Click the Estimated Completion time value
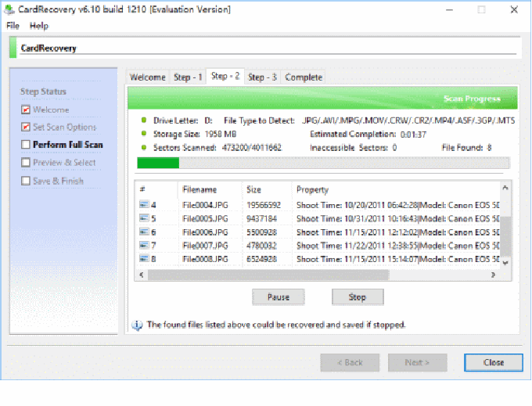 (413, 135)
